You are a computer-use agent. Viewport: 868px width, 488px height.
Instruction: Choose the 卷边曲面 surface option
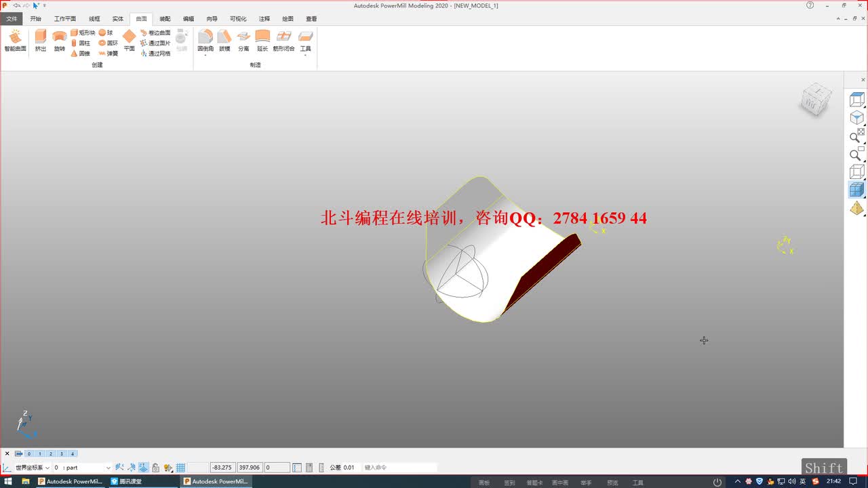click(155, 33)
